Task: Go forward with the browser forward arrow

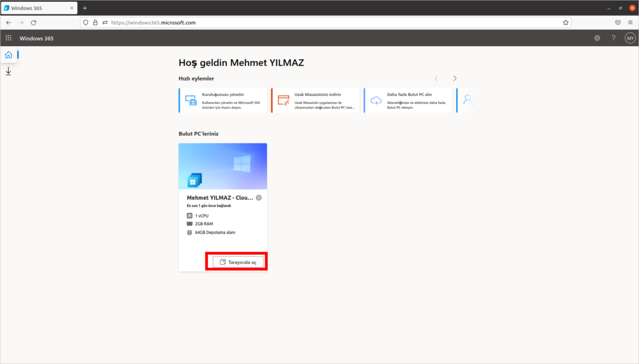Action: coord(21,22)
